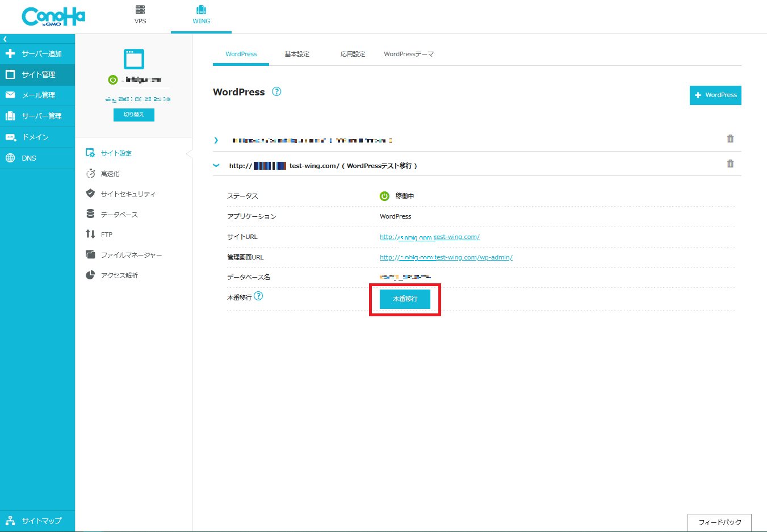Viewport: 767px width, 532px height.
Task: Click the help icon beside 本番移行
Action: [258, 296]
